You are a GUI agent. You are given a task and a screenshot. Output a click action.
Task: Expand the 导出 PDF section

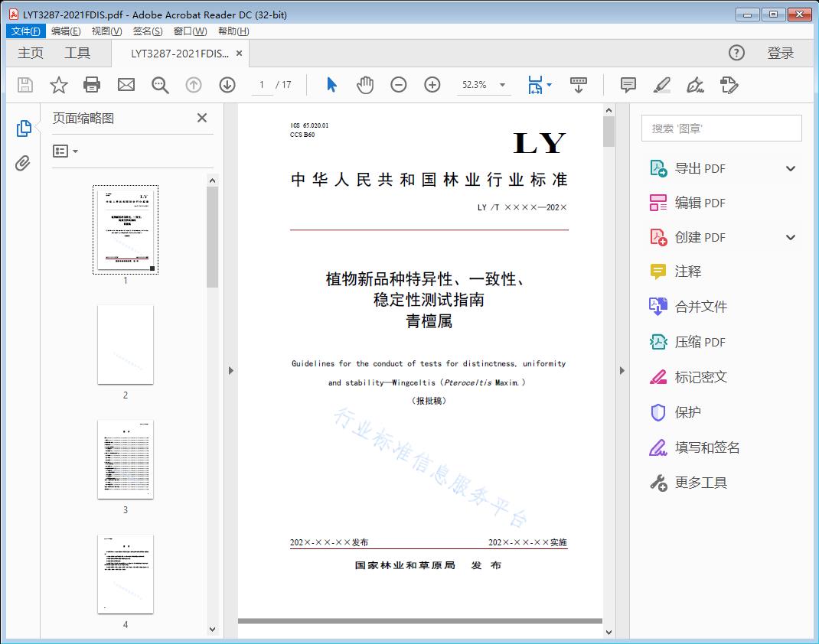(791, 169)
